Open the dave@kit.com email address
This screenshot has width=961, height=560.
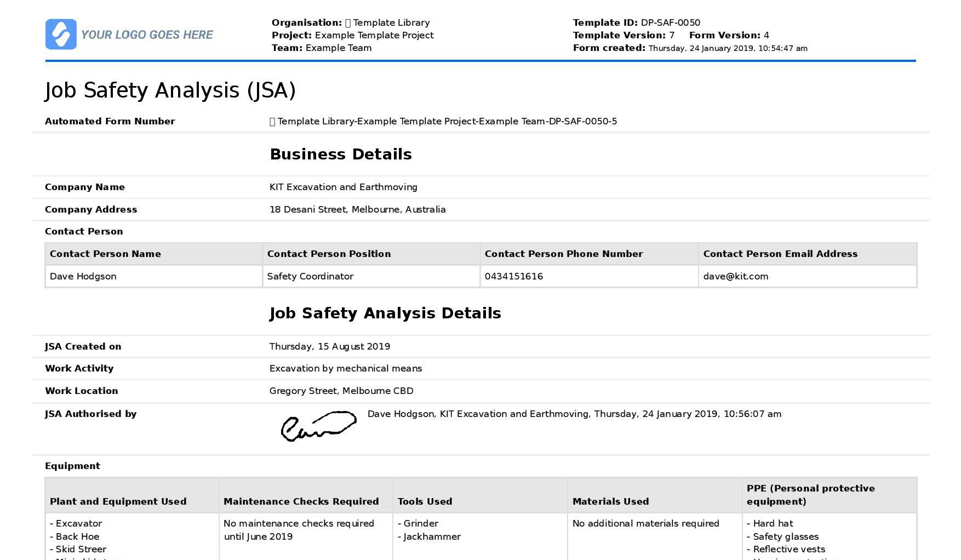736,276
